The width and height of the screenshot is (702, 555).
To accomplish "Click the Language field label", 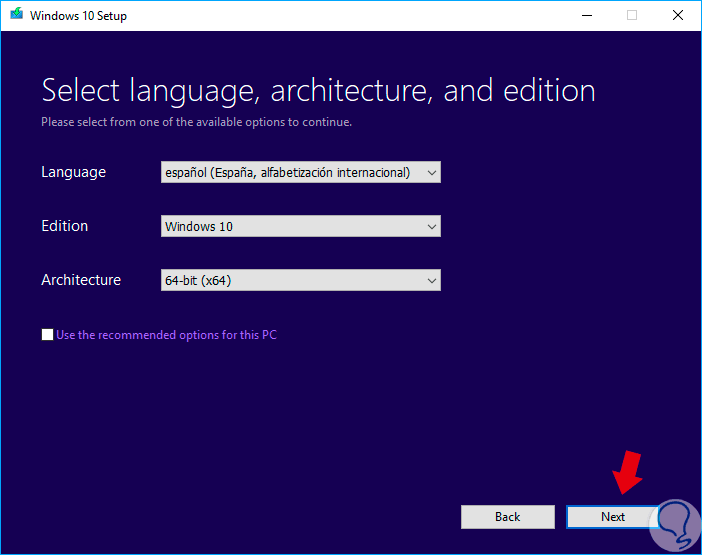I will point(73,172).
